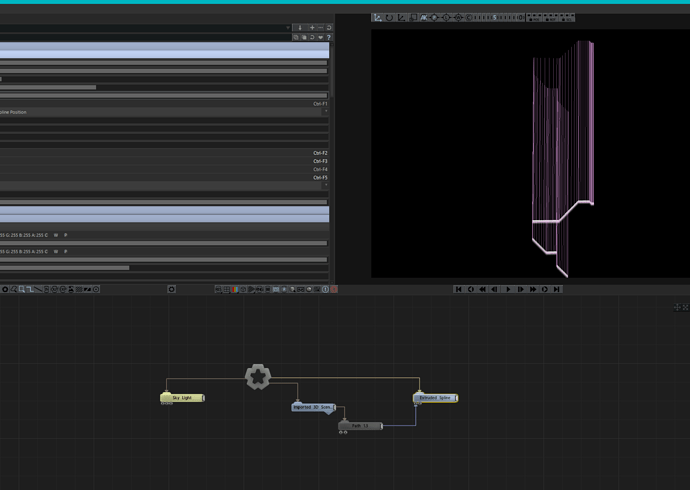Click the stepped-line link icon in nodegraph toolbar
Viewport: 690px width, 490px height.
click(30, 289)
